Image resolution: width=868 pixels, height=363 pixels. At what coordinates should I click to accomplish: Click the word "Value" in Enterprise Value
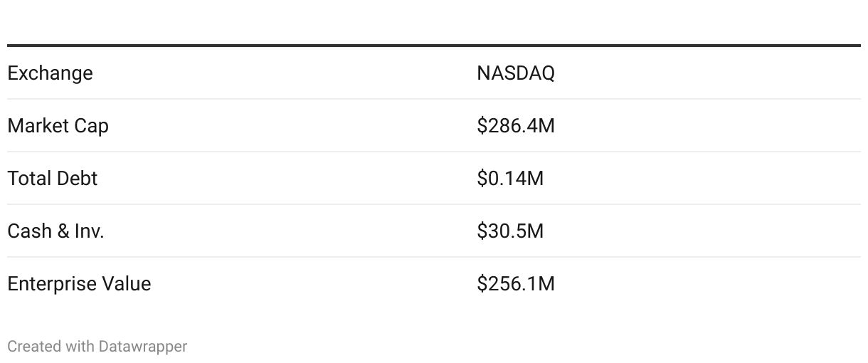click(127, 284)
